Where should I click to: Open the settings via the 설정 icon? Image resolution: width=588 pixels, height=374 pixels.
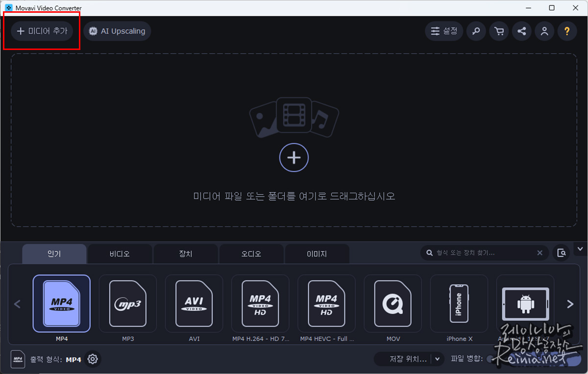pos(443,30)
